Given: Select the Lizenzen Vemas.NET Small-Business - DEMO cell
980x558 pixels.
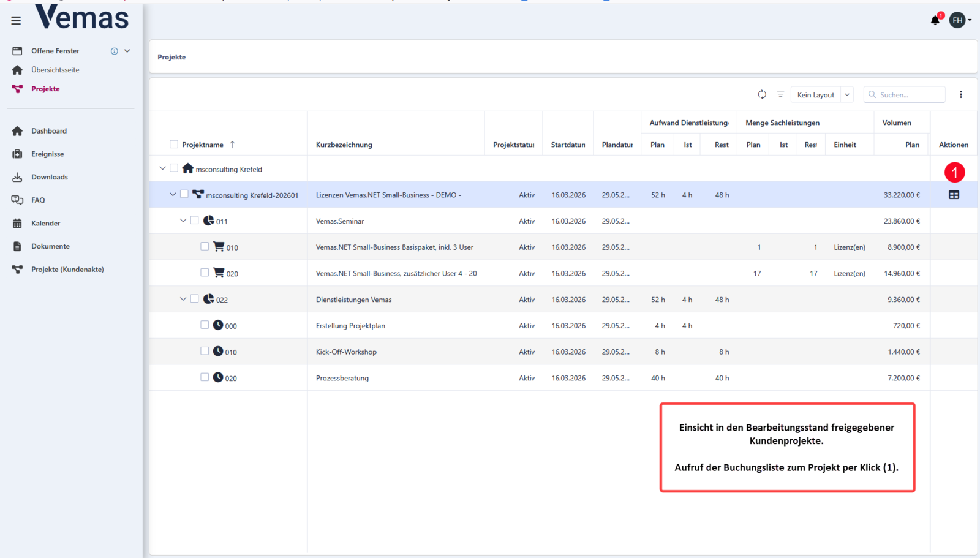Looking at the screenshot, I should 396,195.
